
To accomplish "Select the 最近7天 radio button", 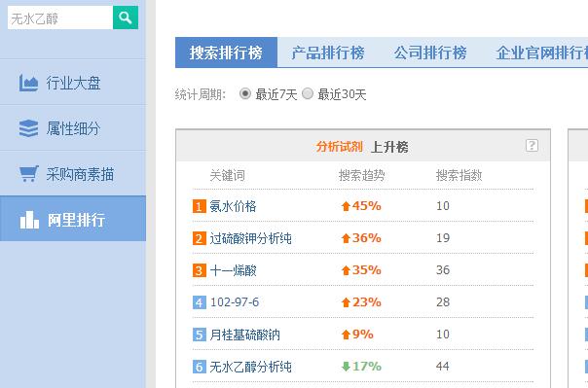I will tap(245, 93).
